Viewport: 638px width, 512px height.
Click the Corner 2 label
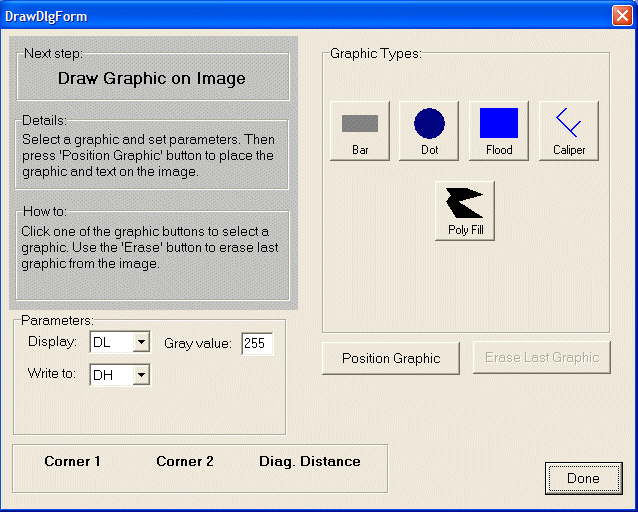(185, 462)
